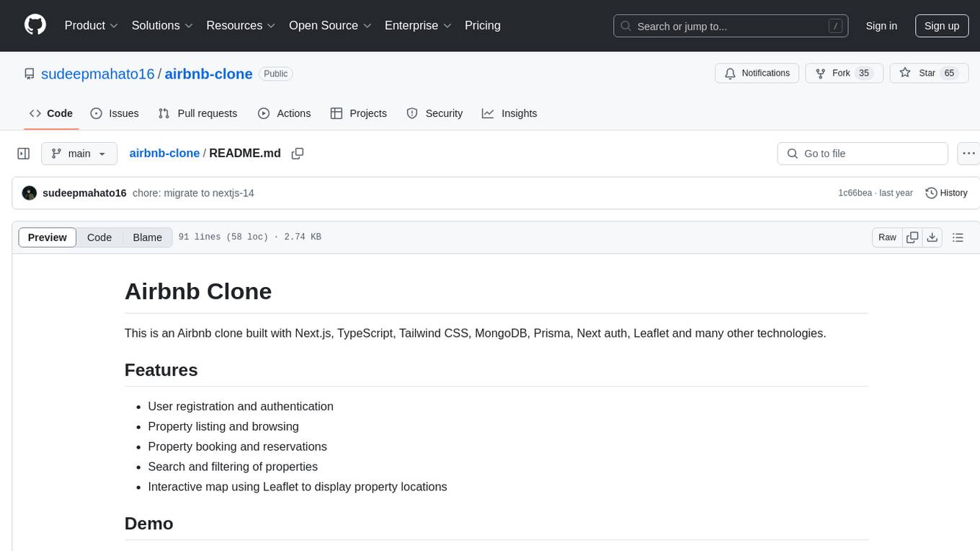Open the Security tab
The image size is (980, 551).
point(435,113)
